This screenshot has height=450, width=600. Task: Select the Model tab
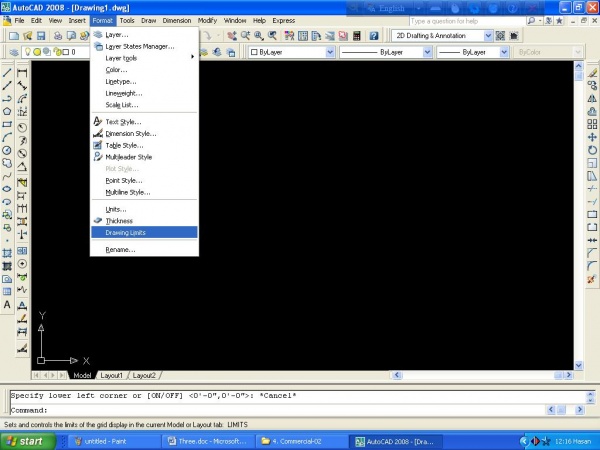(82, 375)
